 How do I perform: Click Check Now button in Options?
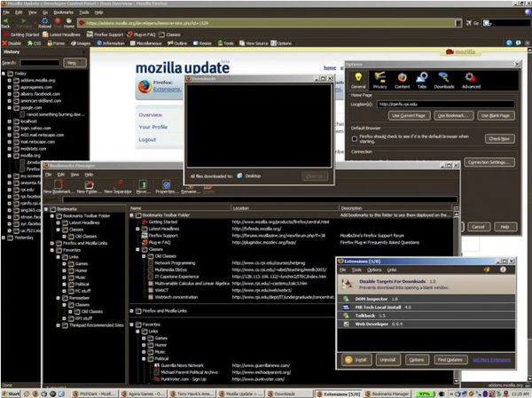tap(499, 138)
